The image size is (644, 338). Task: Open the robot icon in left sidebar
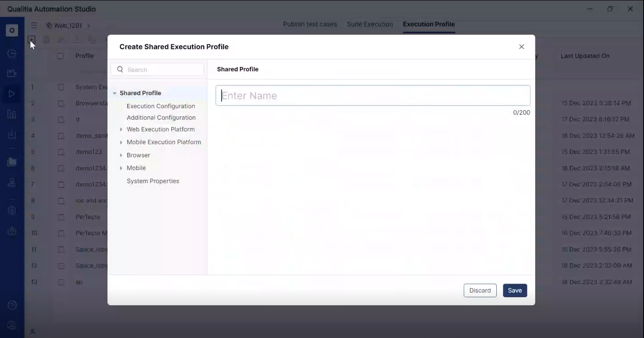pos(12,231)
